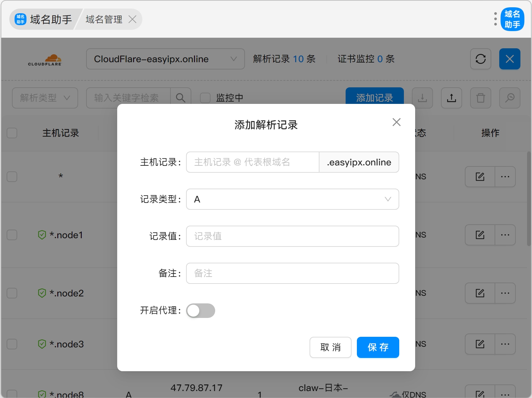Edit the *.node3 record

(480, 344)
